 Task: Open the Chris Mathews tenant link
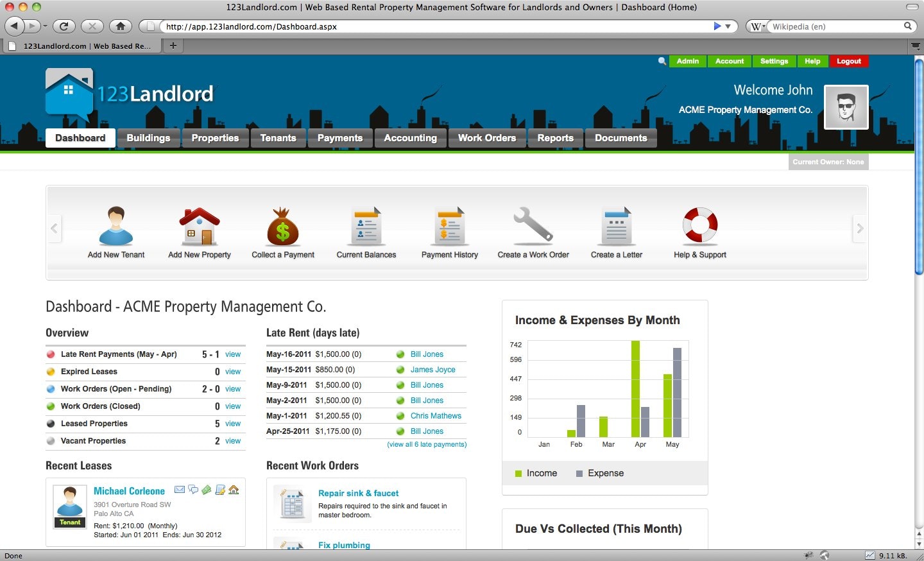[x=436, y=416]
